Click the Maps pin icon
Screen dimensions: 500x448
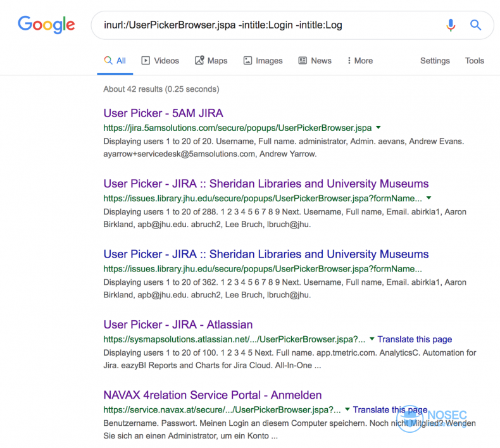coord(199,60)
